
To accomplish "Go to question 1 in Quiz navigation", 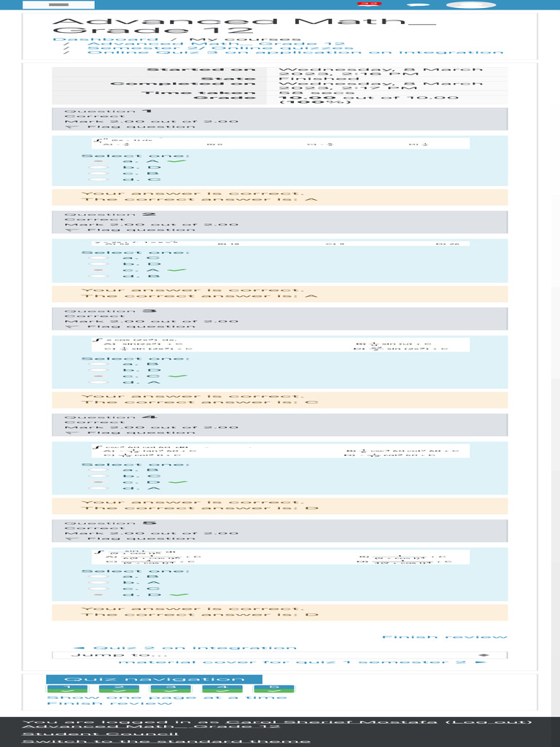I will [67, 689].
